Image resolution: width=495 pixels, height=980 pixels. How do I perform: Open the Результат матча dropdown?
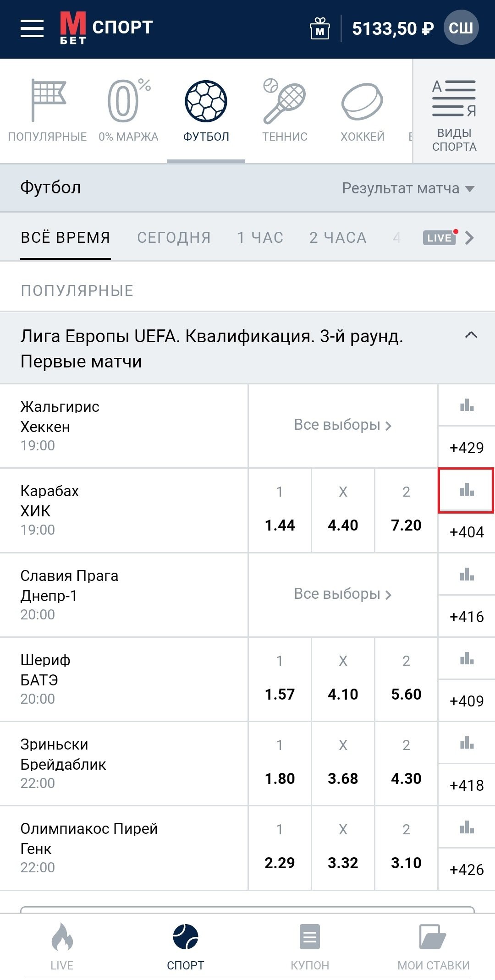408,188
